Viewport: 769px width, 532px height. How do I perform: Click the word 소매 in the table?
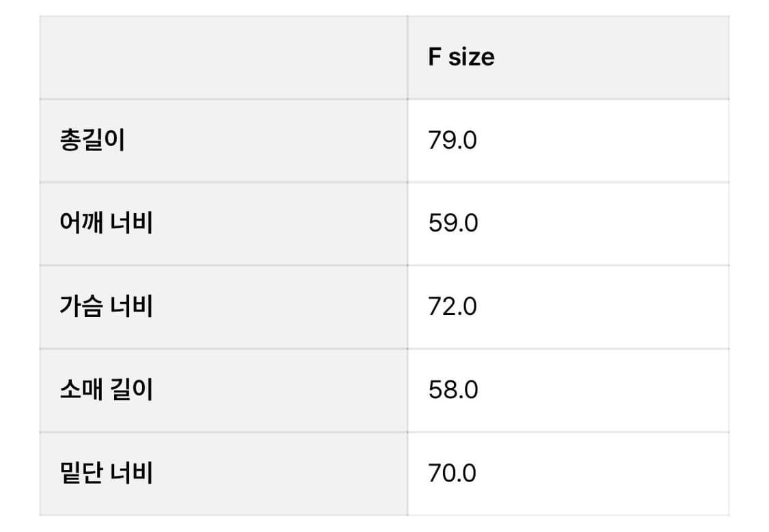pos(81,390)
